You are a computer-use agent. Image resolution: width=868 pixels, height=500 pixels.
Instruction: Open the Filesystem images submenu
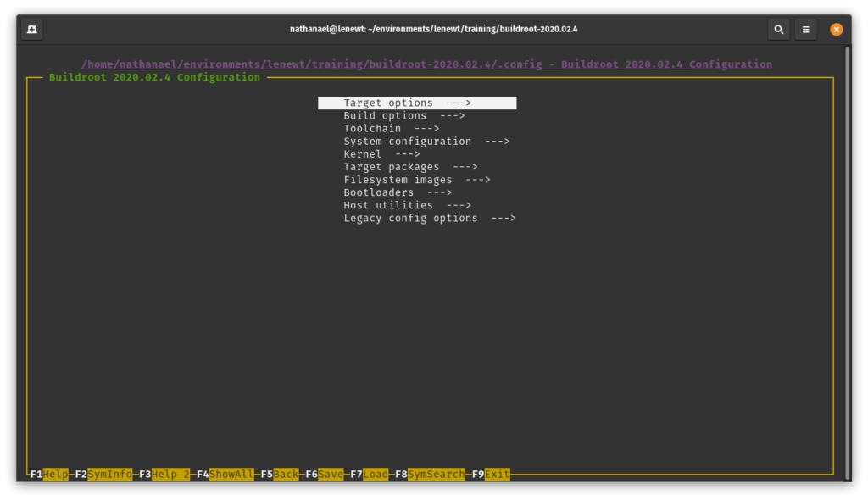click(x=398, y=179)
